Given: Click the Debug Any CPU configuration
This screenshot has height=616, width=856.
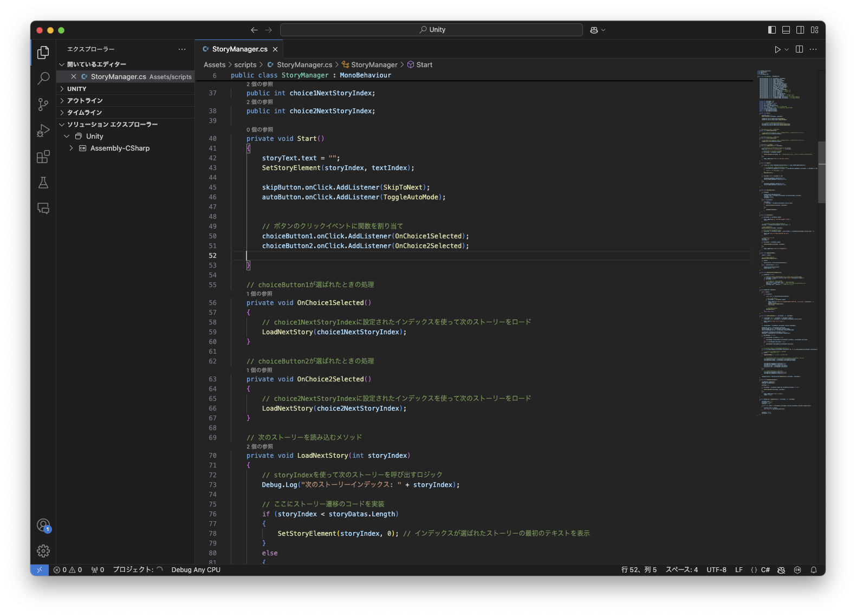Looking at the screenshot, I should click(x=196, y=570).
